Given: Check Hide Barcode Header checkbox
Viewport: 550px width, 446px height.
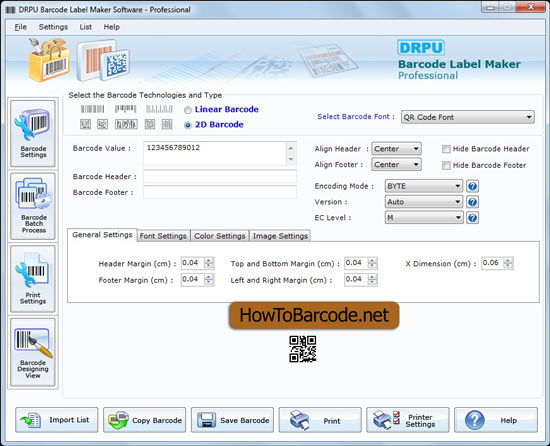Looking at the screenshot, I should [x=446, y=149].
